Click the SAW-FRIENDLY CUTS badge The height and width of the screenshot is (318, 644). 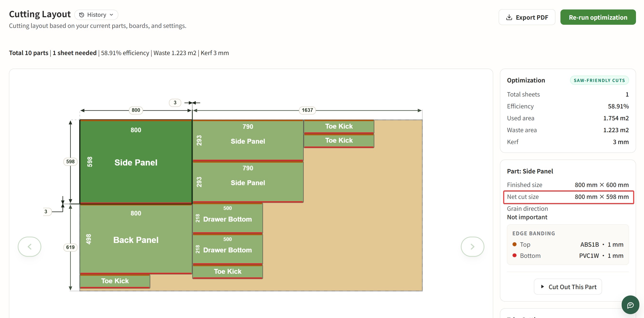(599, 80)
